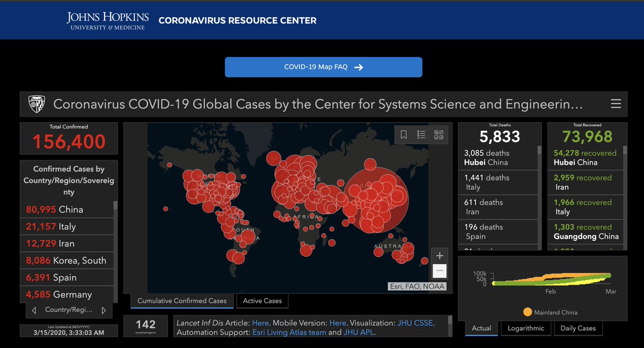Click the Esri, FAO, NOAA attribution
Image resolution: width=644 pixels, height=348 pixels.
click(x=417, y=286)
